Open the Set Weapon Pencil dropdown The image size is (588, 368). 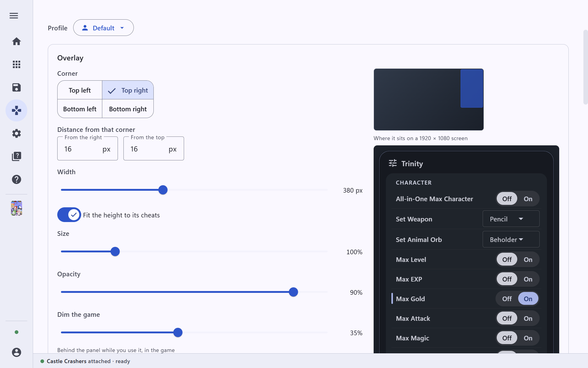click(x=511, y=219)
